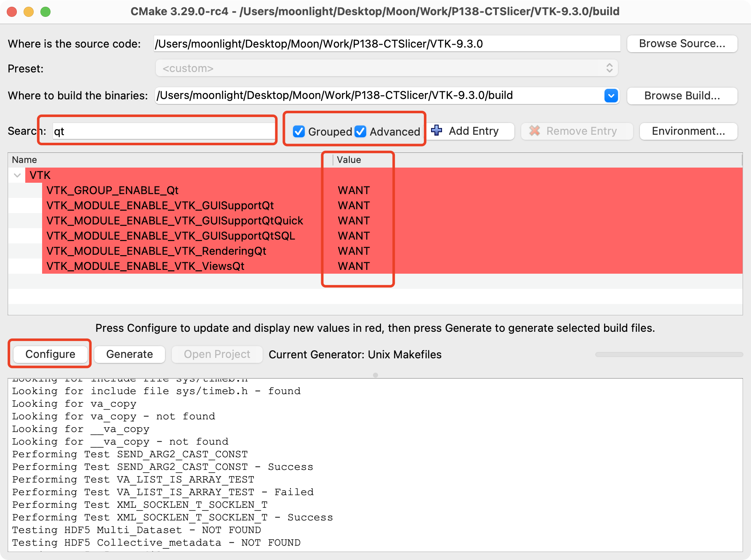Image resolution: width=751 pixels, height=560 pixels.
Task: Click Browse Source button
Action: click(682, 44)
